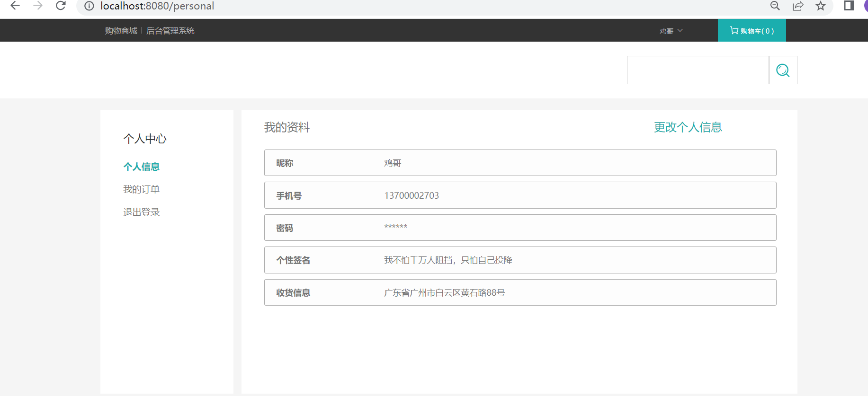Click the 个人中心 heading
The image size is (868, 396).
click(x=145, y=139)
